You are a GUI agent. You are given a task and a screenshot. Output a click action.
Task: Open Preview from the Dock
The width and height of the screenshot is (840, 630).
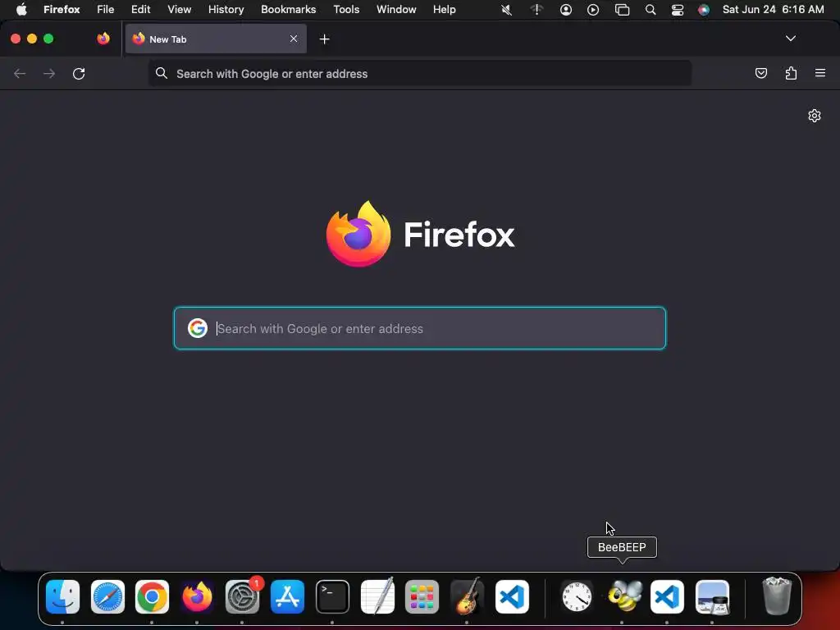pyautogui.click(x=713, y=597)
